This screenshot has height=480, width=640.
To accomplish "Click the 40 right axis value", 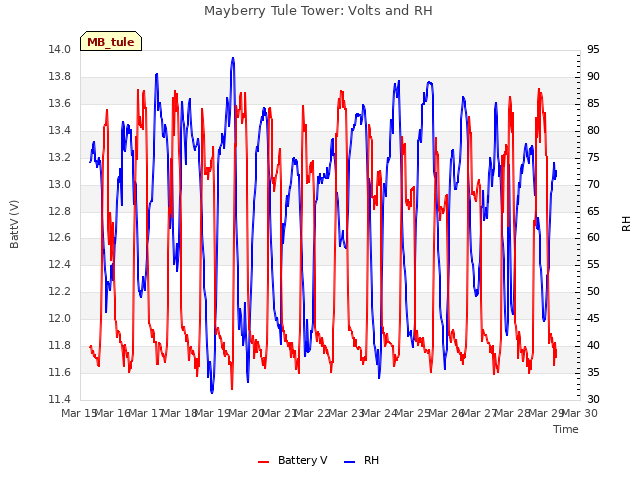I will [x=593, y=345].
